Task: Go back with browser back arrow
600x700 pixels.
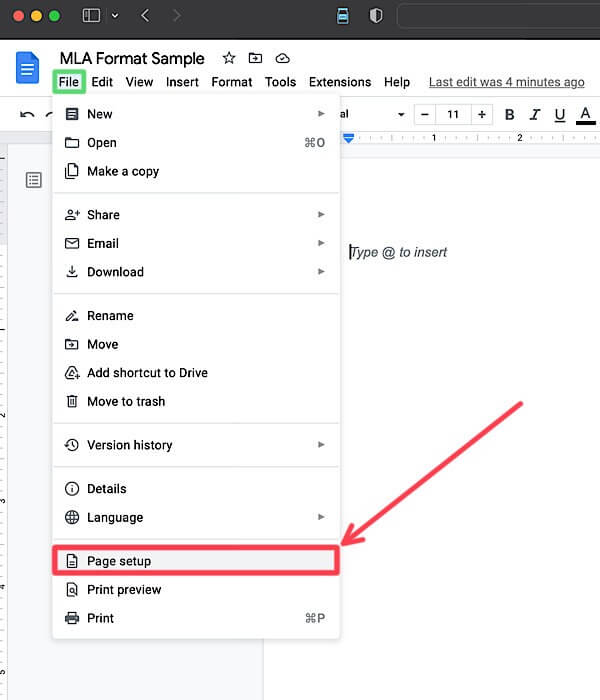Action: [145, 16]
